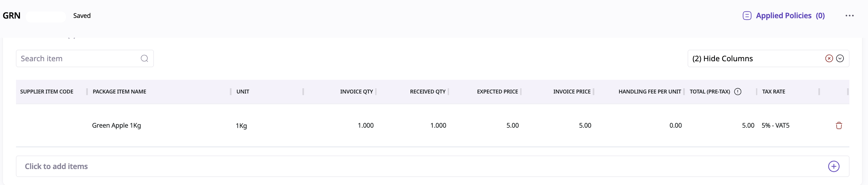Edit the received quantity 1.000 cell
This screenshot has width=868, height=185.
coord(438,125)
